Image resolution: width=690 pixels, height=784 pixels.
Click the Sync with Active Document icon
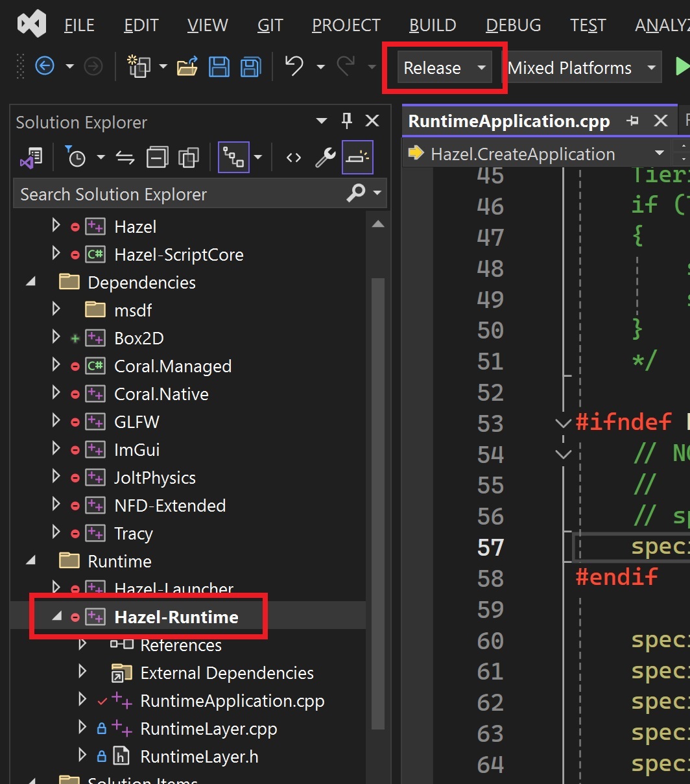125,157
